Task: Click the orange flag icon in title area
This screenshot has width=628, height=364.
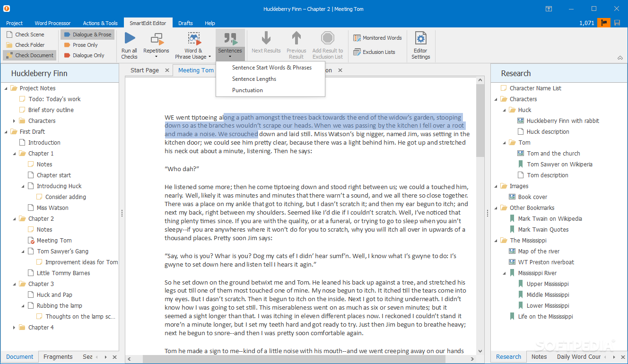Action: point(604,23)
